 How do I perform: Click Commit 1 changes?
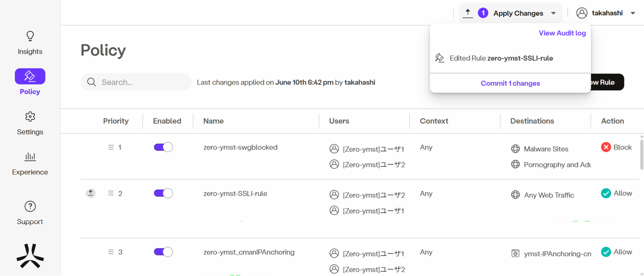pyautogui.click(x=510, y=83)
